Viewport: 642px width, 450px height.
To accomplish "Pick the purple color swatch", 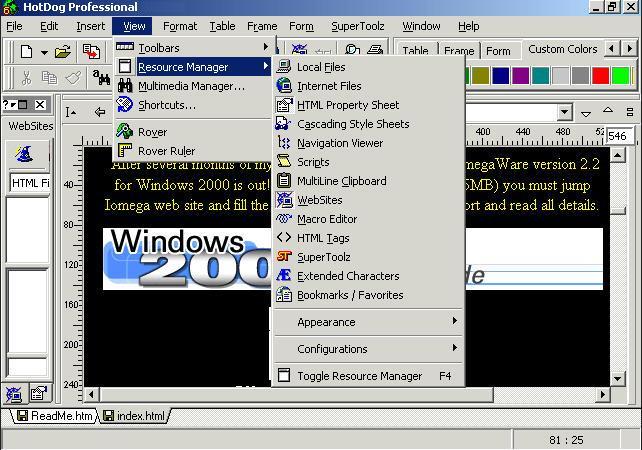I will pos(520,76).
